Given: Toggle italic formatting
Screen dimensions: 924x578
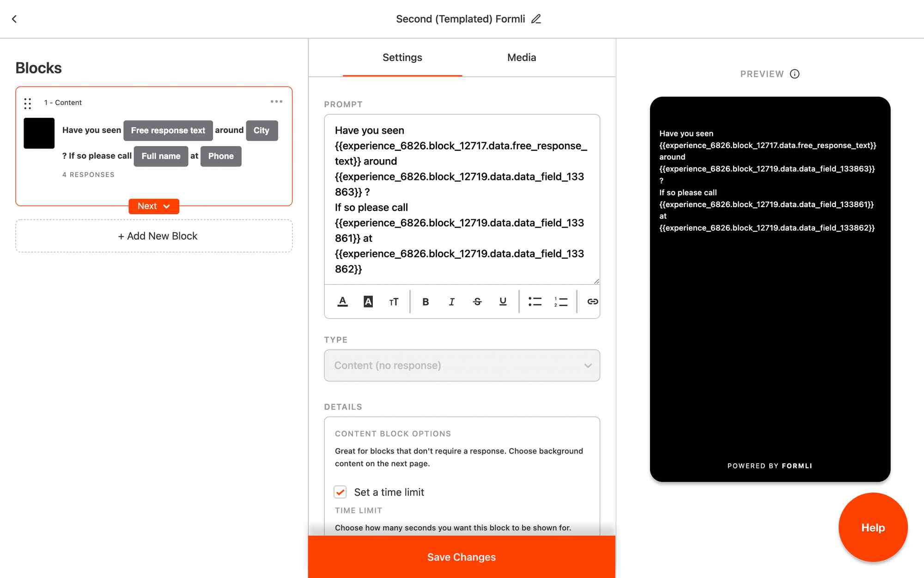Looking at the screenshot, I should [x=451, y=301].
